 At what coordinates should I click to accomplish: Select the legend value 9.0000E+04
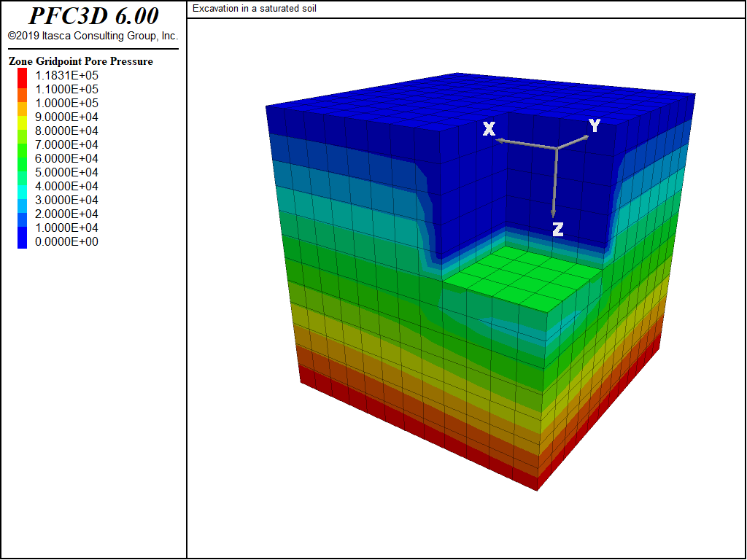[66, 117]
